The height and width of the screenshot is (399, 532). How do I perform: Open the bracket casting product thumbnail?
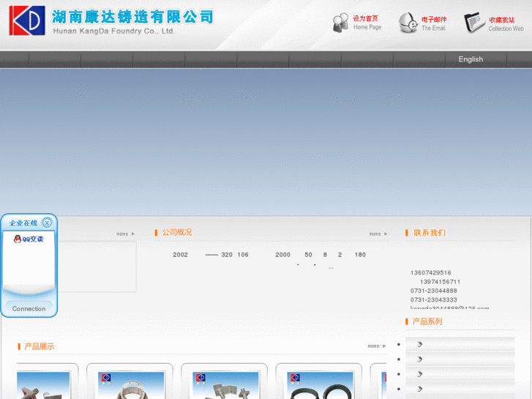pyautogui.click(x=225, y=385)
